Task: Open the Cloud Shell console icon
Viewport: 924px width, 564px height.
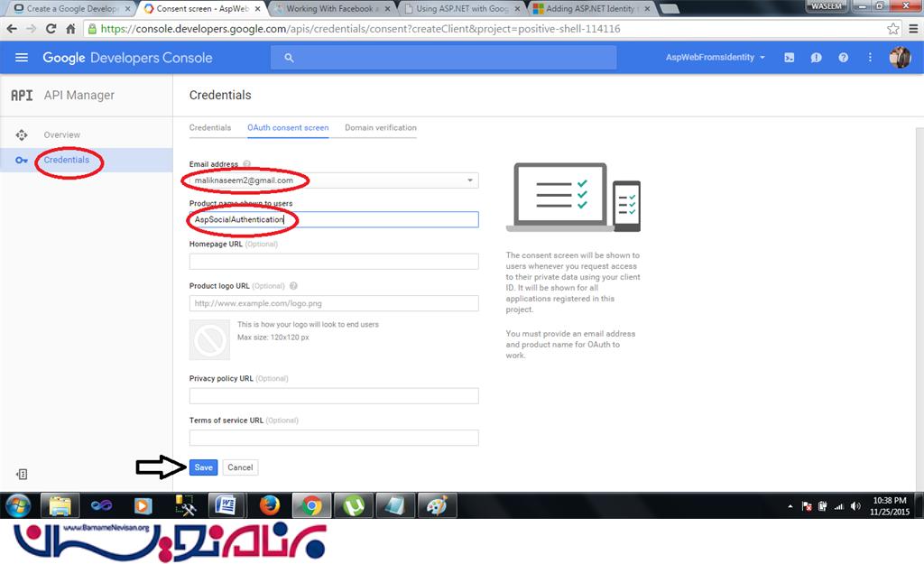Action: click(x=789, y=57)
